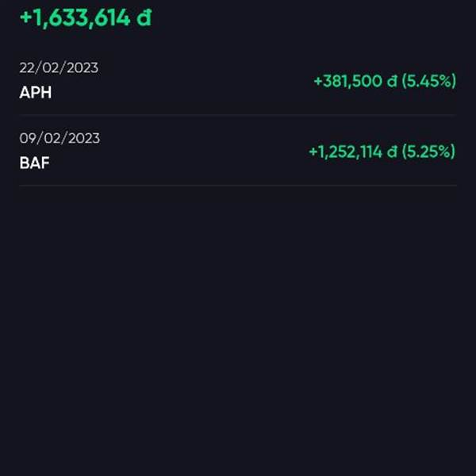This screenshot has width=476, height=476.
Task: Click the đ symbol in APH row
Action: [392, 81]
